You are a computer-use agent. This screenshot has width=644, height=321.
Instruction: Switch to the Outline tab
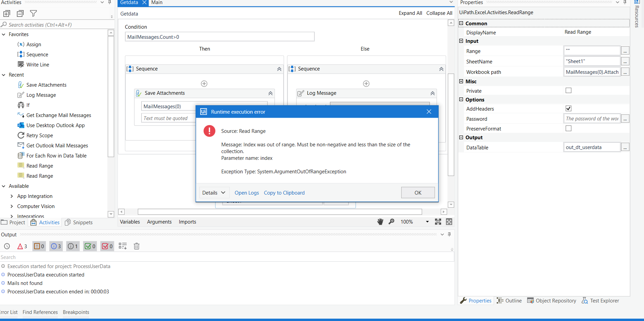point(510,301)
